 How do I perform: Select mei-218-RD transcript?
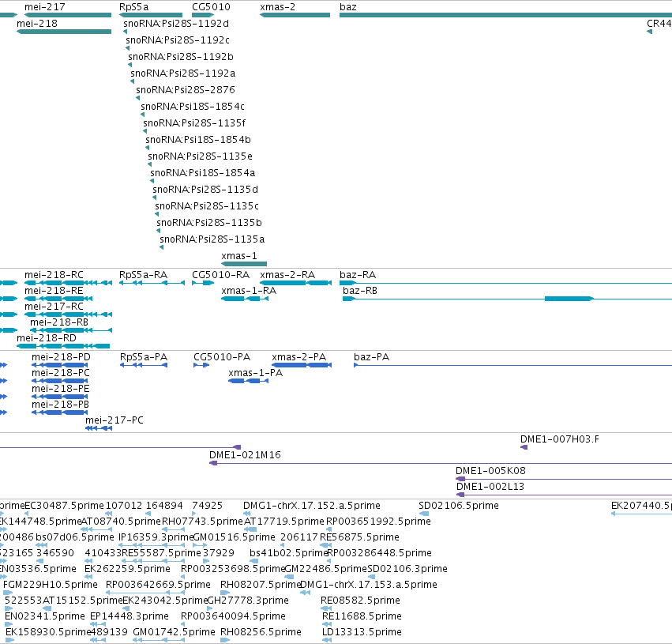[63, 346]
